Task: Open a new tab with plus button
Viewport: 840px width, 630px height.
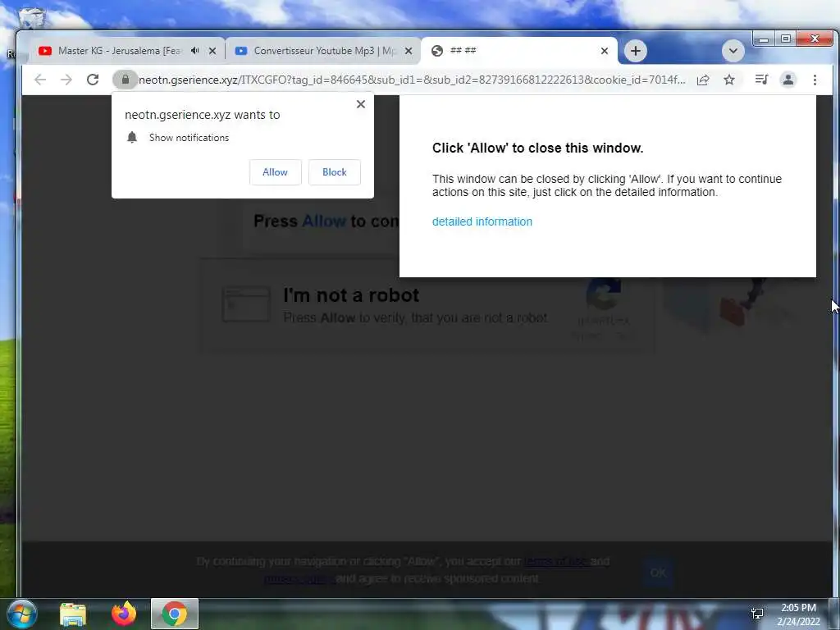Action: (x=636, y=51)
